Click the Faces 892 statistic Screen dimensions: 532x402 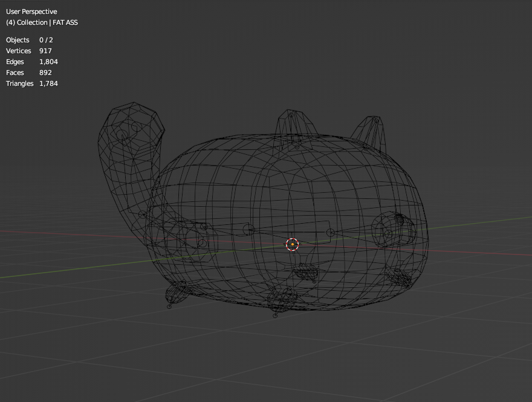(x=29, y=73)
